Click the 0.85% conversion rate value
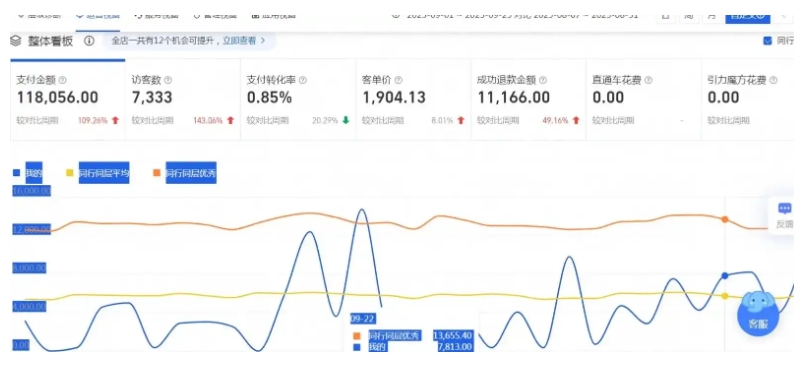 pos(269,98)
